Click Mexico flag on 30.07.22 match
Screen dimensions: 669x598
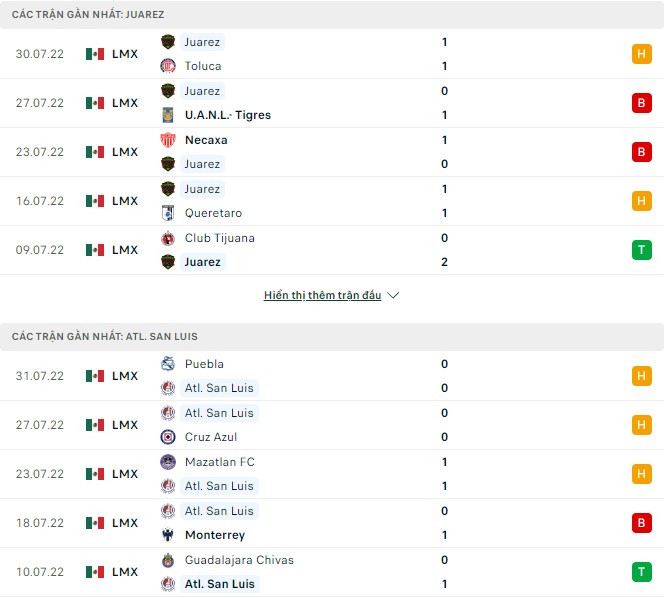click(95, 54)
